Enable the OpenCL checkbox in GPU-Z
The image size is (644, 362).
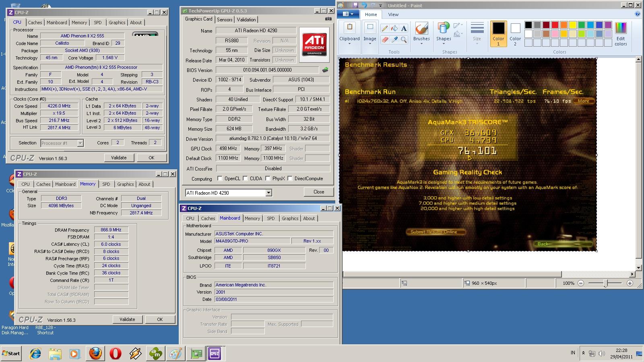pyautogui.click(x=220, y=179)
